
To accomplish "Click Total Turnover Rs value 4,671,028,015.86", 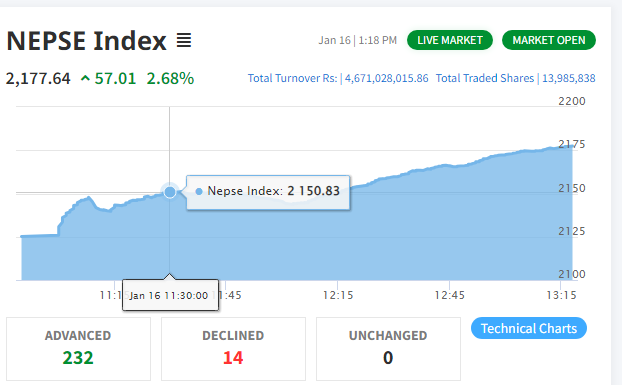I will tap(386, 78).
